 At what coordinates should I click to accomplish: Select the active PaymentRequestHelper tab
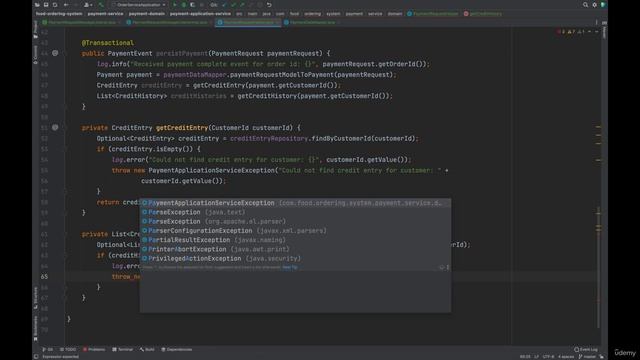coord(248,22)
